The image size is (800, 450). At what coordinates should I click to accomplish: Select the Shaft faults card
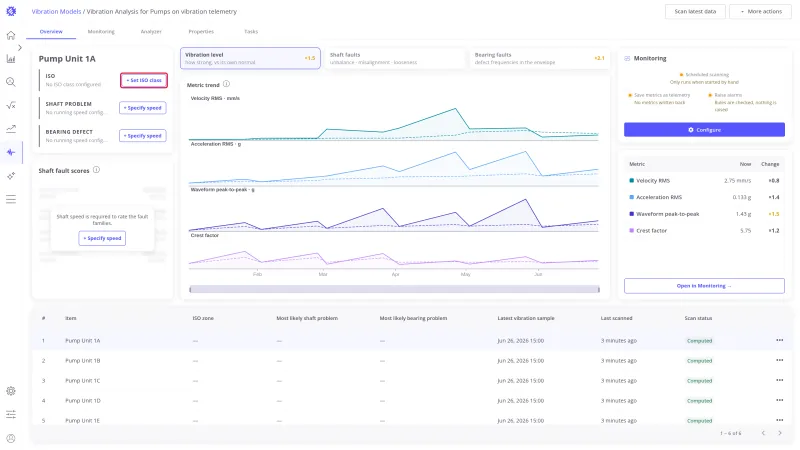pyautogui.click(x=395, y=58)
